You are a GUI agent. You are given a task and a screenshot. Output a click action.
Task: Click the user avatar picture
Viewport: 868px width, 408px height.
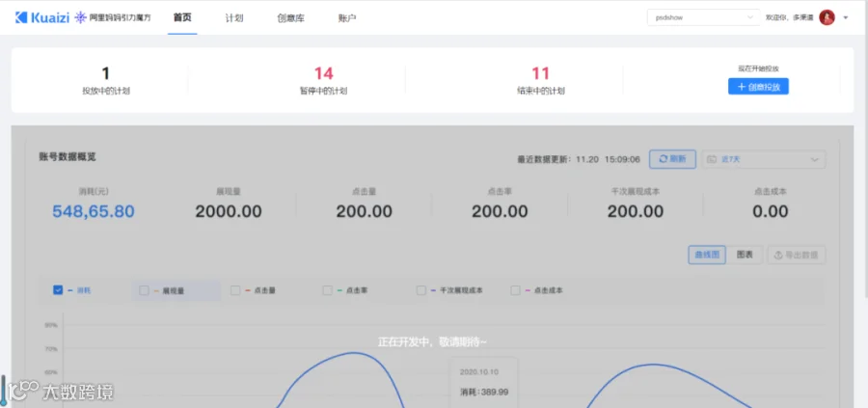[827, 17]
